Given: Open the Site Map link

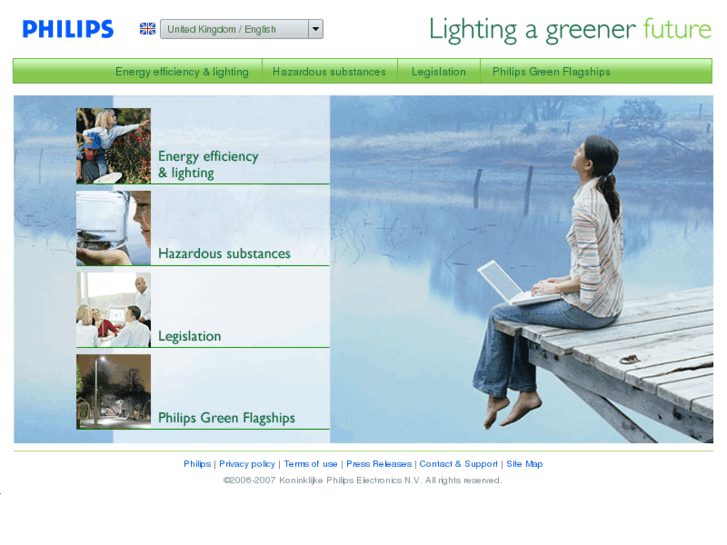Looking at the screenshot, I should click(x=524, y=464).
